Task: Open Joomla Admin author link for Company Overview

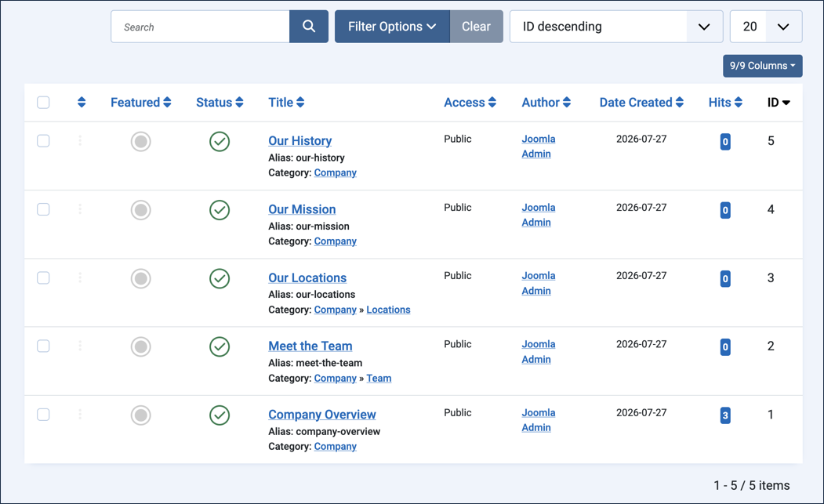Action: click(x=538, y=420)
